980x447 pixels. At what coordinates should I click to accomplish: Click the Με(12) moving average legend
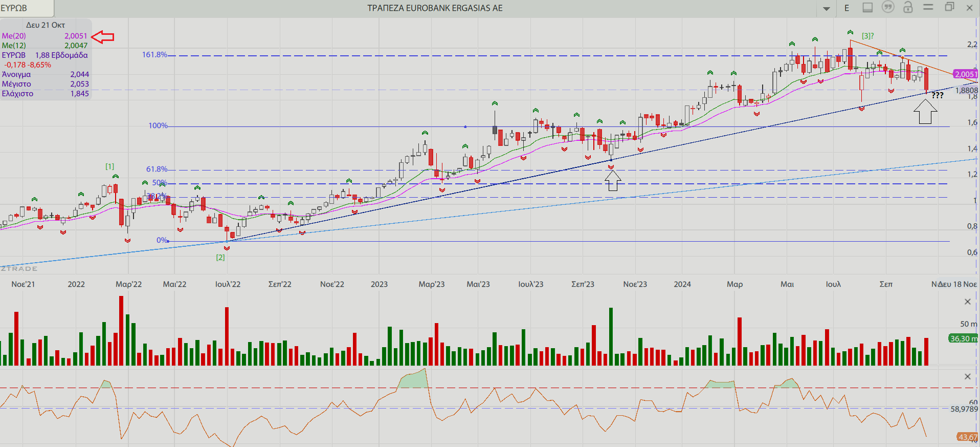(x=44, y=46)
